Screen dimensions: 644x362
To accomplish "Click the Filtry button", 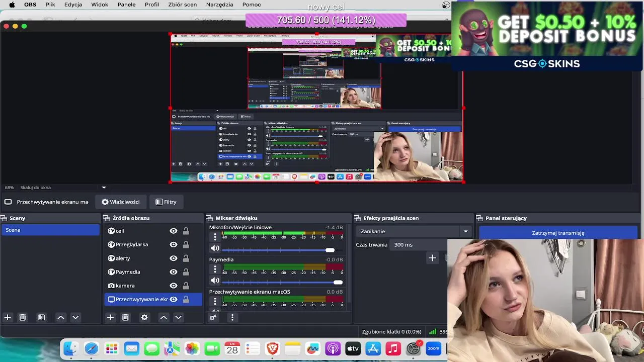I will coord(166,202).
